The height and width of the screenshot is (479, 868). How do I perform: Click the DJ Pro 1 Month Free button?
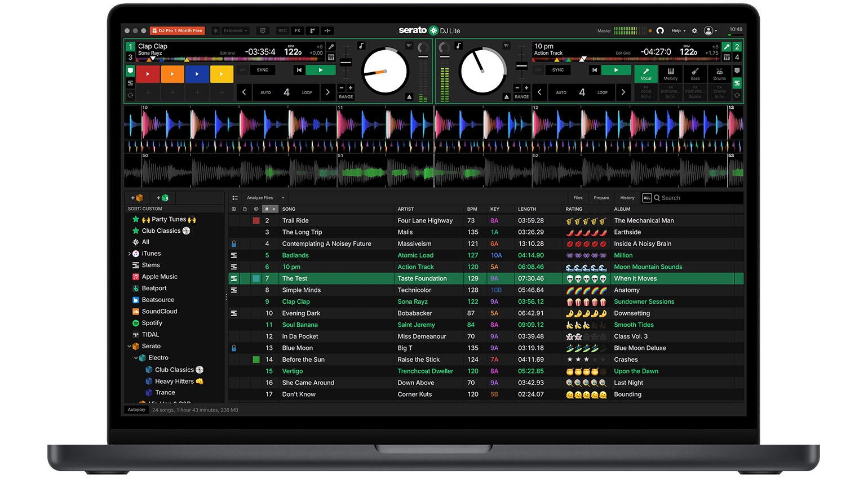[177, 30]
